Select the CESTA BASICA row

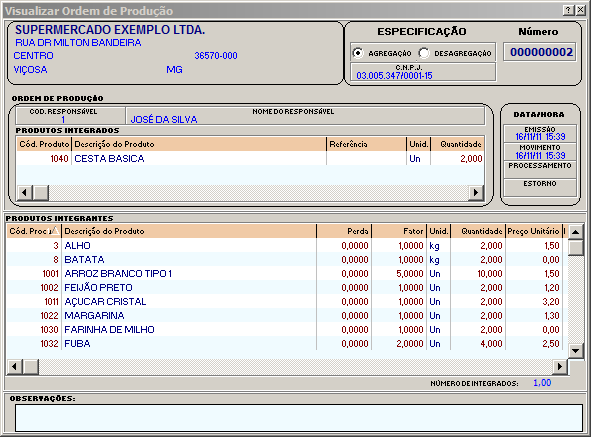250,158
